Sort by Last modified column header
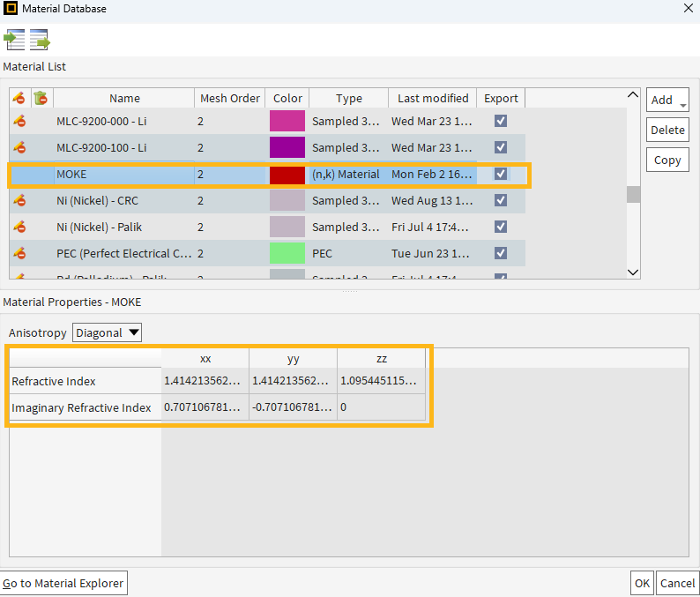This screenshot has height=597, width=700. [433, 98]
